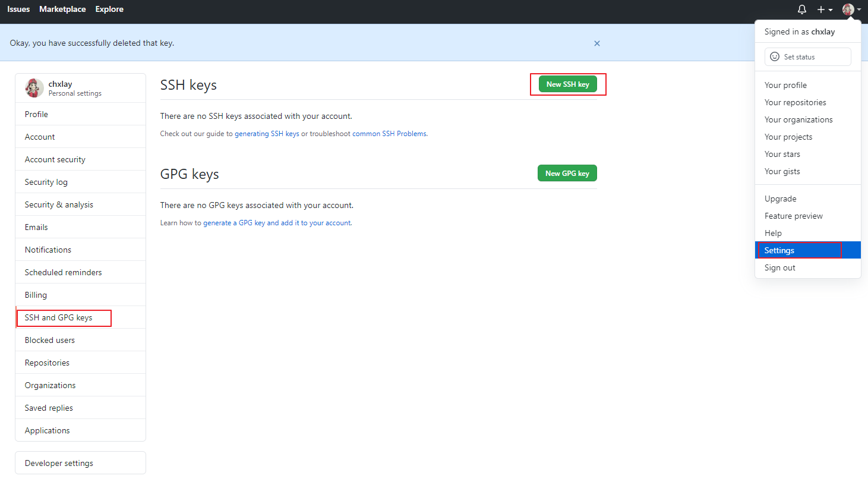Choose Your organizations from user menu
Viewport: 868px width, 485px height.
807,119
